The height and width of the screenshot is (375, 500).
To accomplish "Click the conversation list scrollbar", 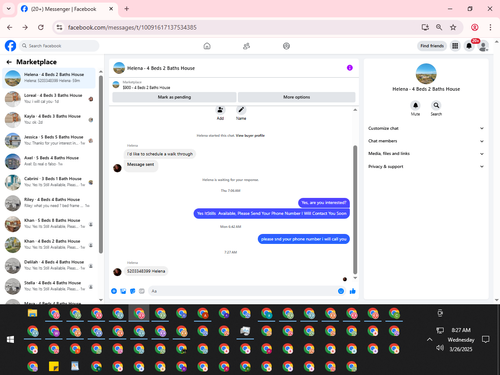I will tap(101, 164).
